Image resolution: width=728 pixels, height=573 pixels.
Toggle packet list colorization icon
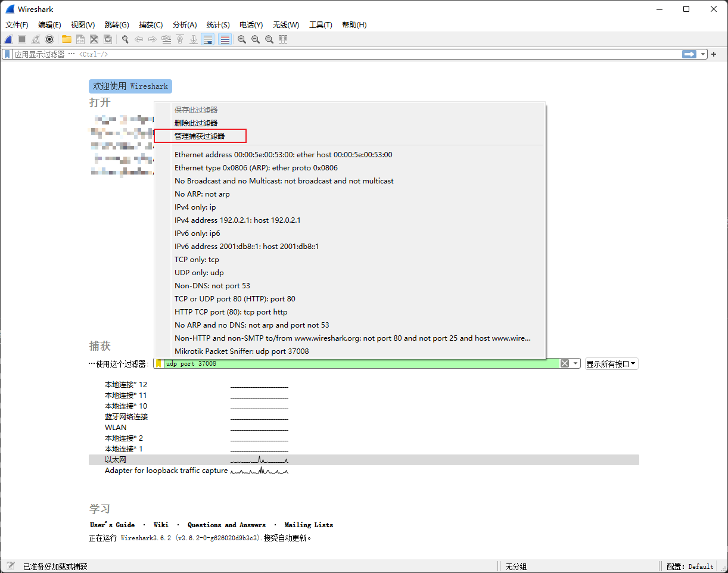click(225, 39)
